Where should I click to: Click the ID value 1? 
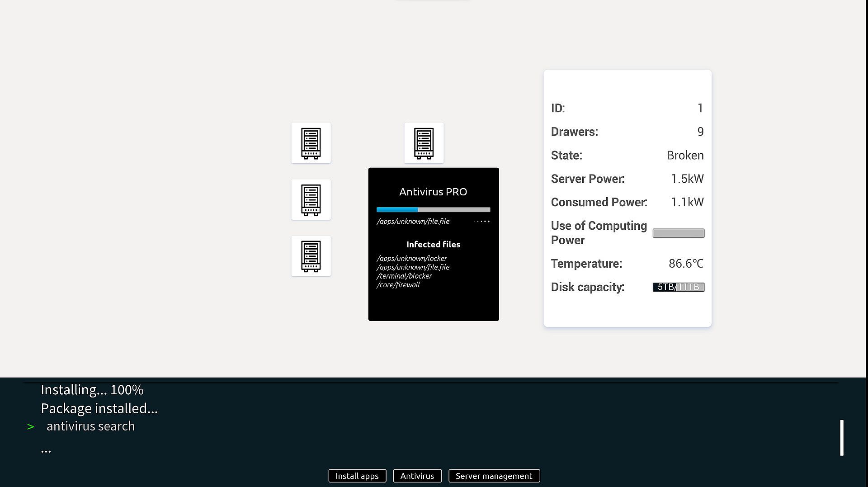[700, 109]
